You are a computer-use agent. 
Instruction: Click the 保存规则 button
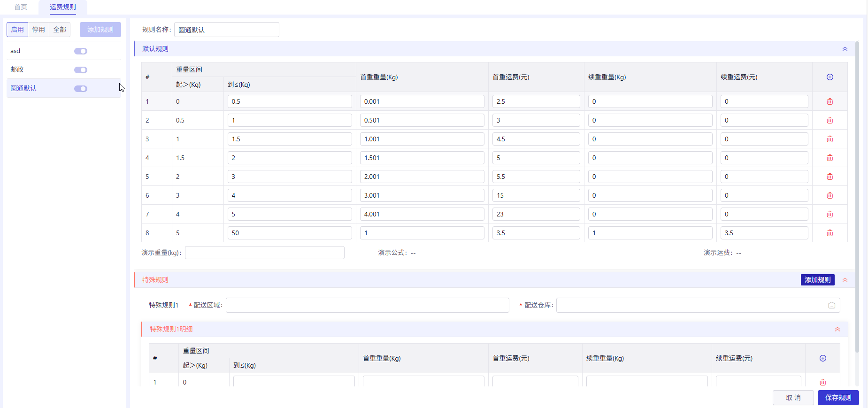tap(838, 398)
